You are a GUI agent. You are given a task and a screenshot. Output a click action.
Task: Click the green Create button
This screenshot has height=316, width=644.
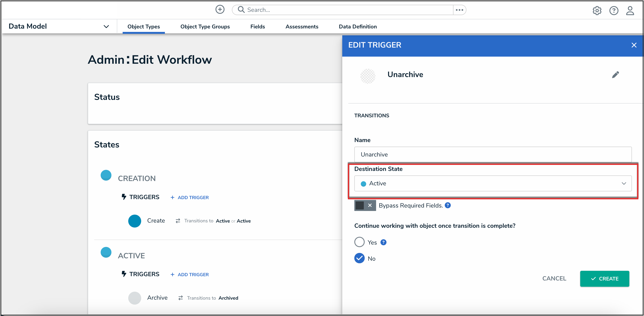click(x=604, y=279)
